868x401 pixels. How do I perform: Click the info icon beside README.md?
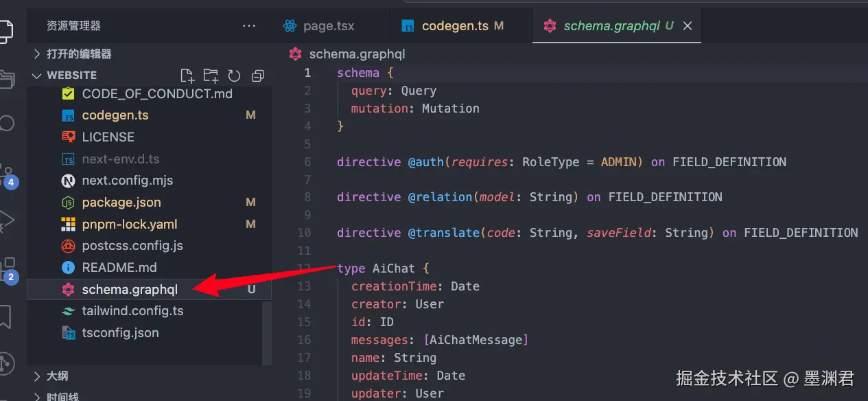[68, 268]
